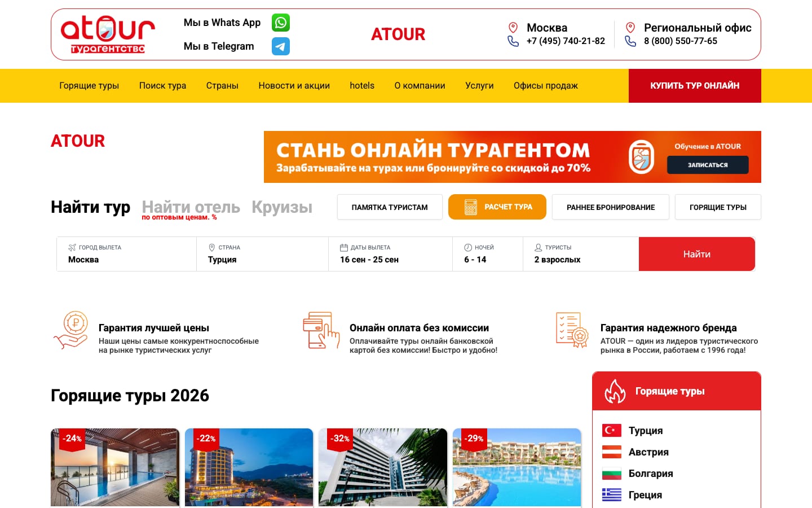Open Раннее бронирование button

(611, 207)
